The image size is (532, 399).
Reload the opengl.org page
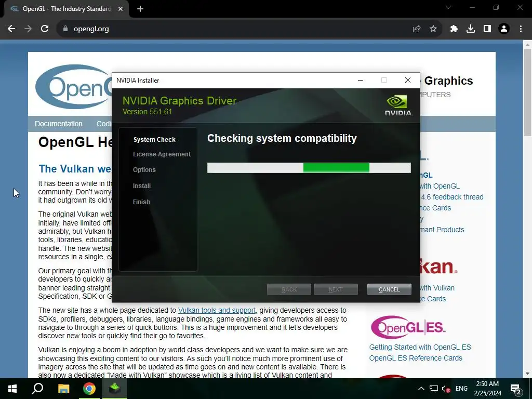(45, 29)
